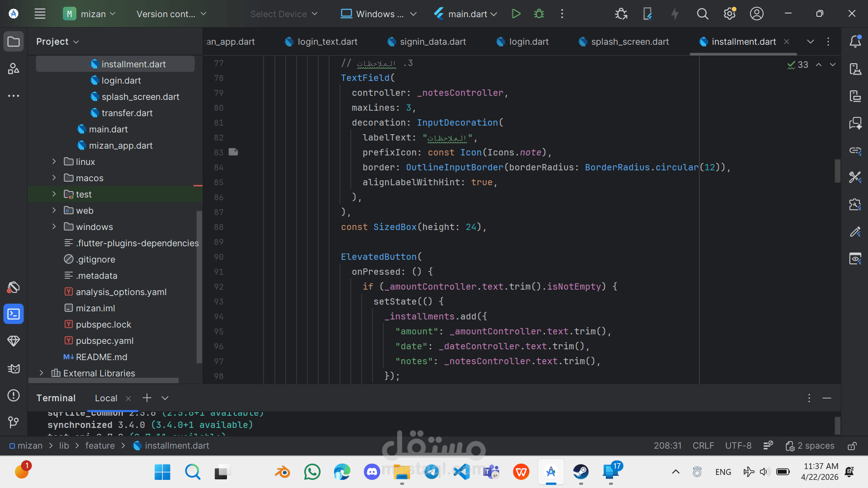Open the Terminal tool window icon in sidebar
This screenshot has height=488, width=868.
[x=14, y=314]
